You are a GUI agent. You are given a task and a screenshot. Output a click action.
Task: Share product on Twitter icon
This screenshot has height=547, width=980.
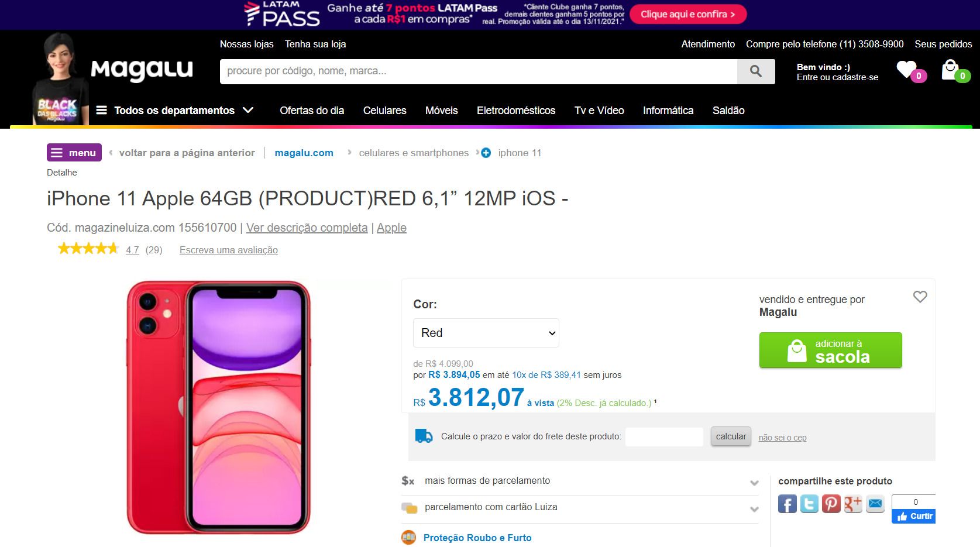[x=809, y=504]
